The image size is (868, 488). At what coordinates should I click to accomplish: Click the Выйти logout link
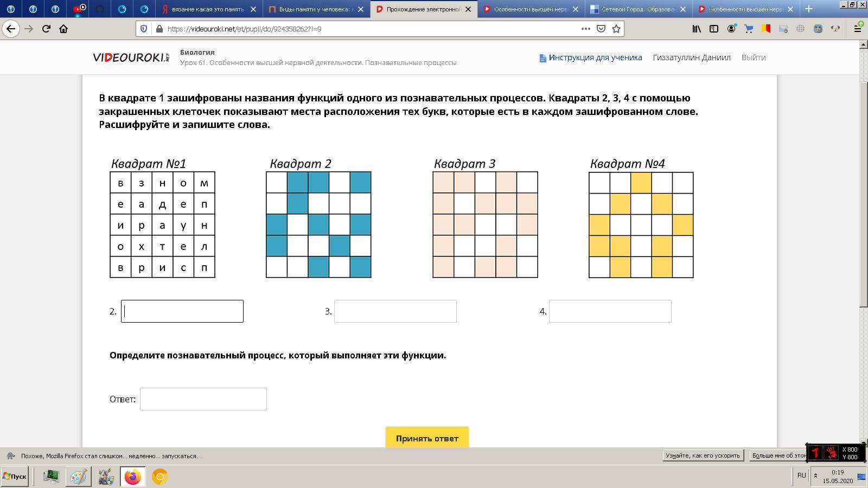click(754, 57)
